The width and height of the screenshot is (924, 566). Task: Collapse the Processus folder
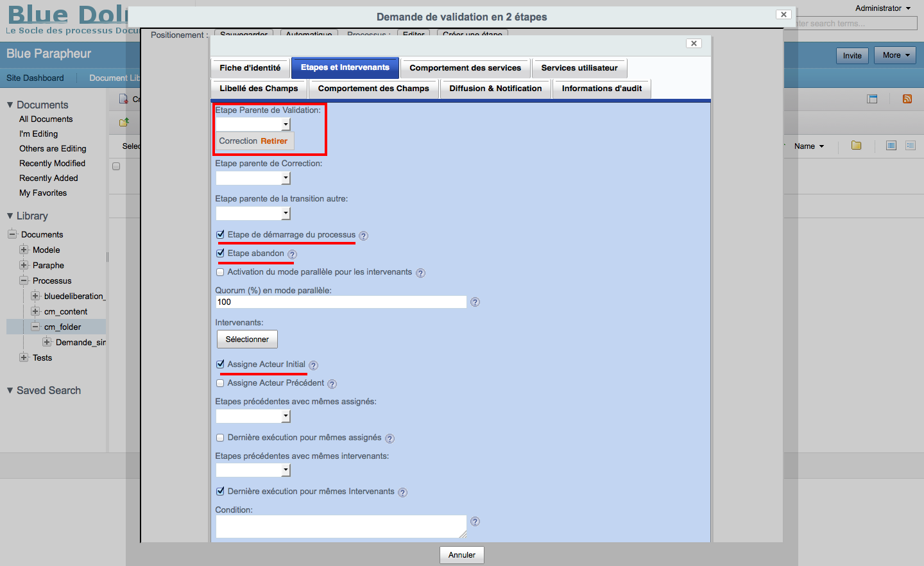[24, 280]
